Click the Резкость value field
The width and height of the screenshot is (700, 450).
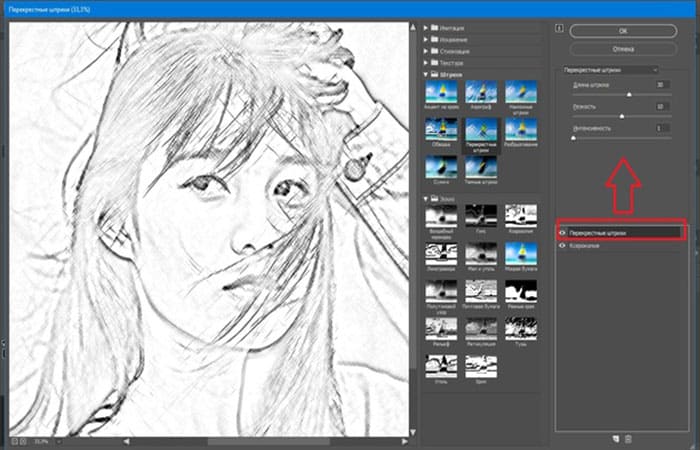pyautogui.click(x=662, y=106)
